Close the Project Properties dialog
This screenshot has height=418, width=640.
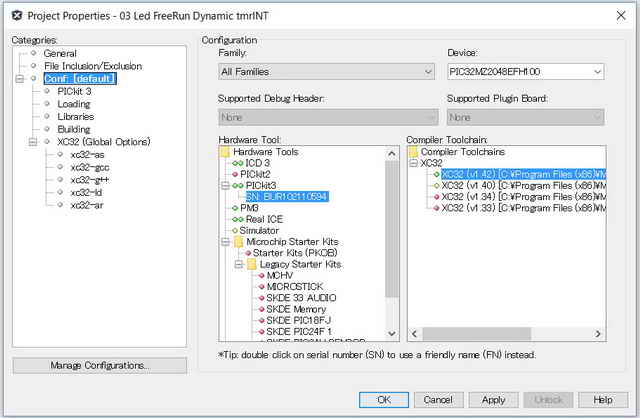tap(621, 16)
